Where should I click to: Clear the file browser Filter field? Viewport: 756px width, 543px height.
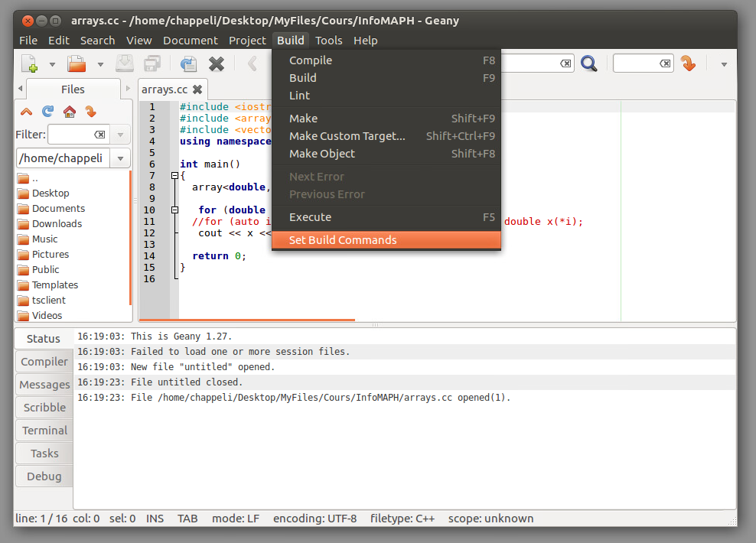99,135
